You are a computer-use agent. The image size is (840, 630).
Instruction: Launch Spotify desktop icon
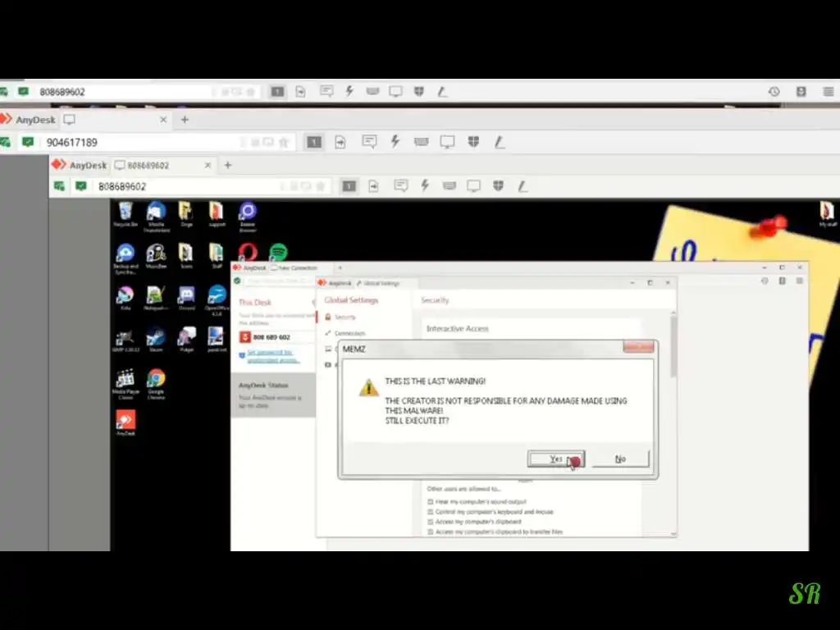pyautogui.click(x=278, y=252)
